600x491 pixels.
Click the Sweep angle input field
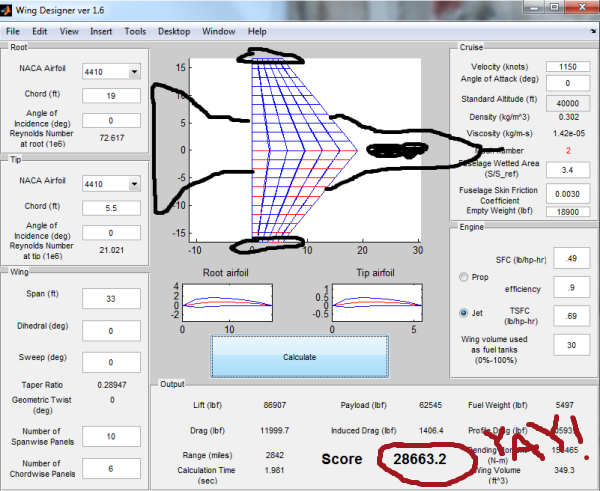click(x=110, y=358)
